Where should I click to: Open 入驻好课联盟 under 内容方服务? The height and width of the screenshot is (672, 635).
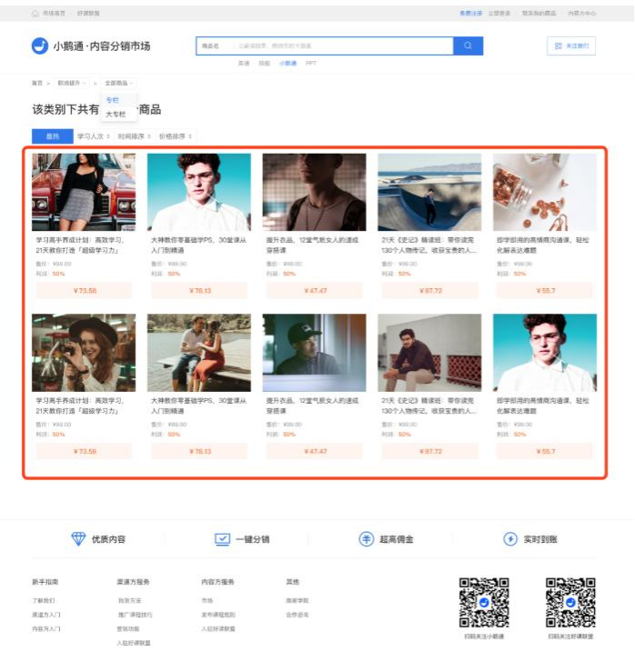coord(218,628)
